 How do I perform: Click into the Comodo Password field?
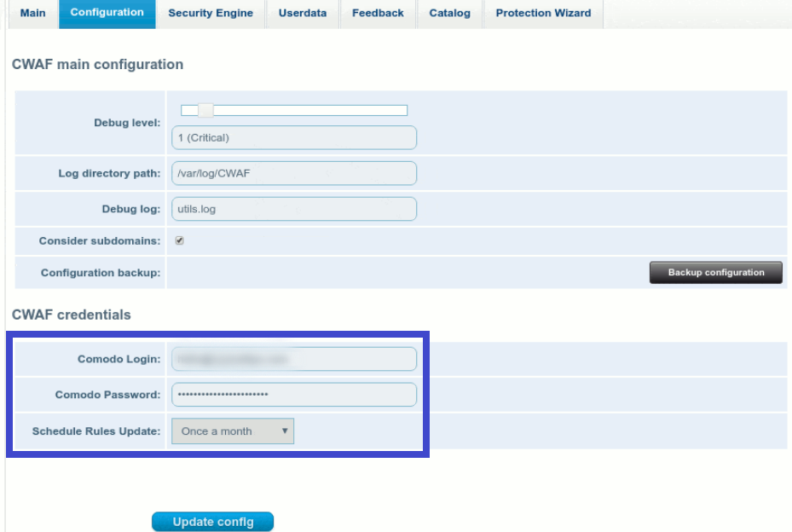[294, 395]
